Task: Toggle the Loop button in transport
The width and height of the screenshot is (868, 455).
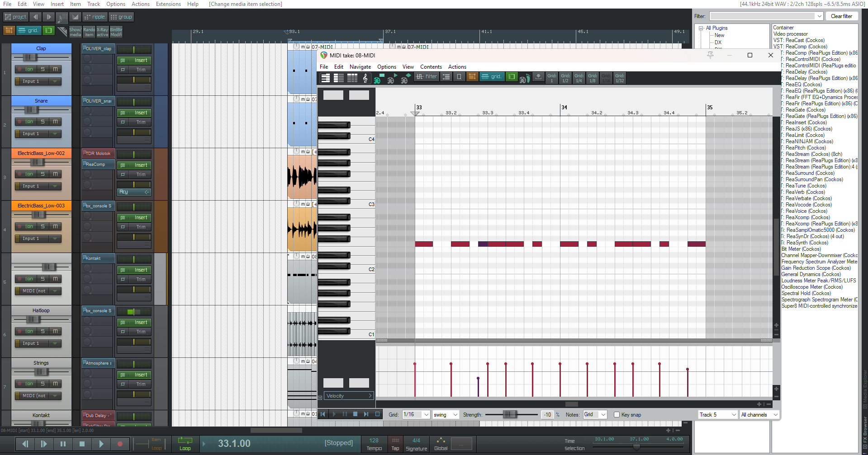Action: (x=185, y=443)
